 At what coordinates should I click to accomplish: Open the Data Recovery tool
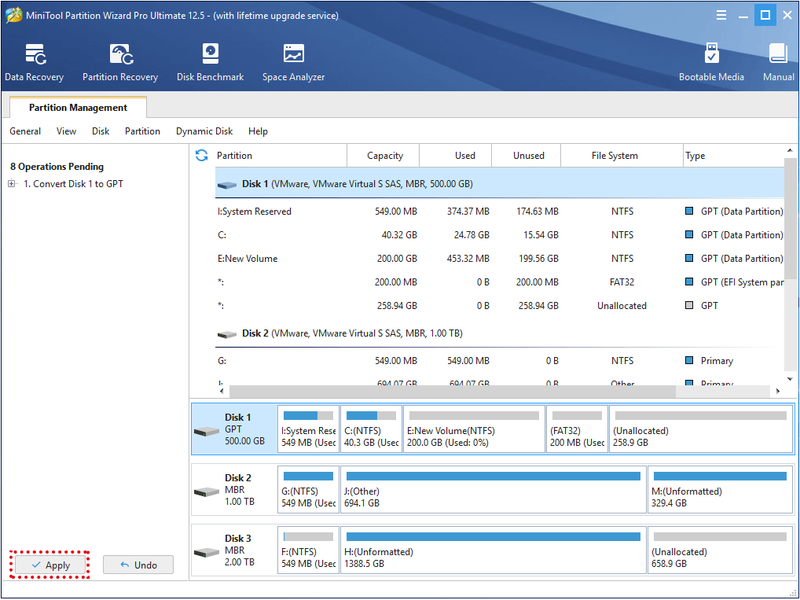[x=34, y=62]
